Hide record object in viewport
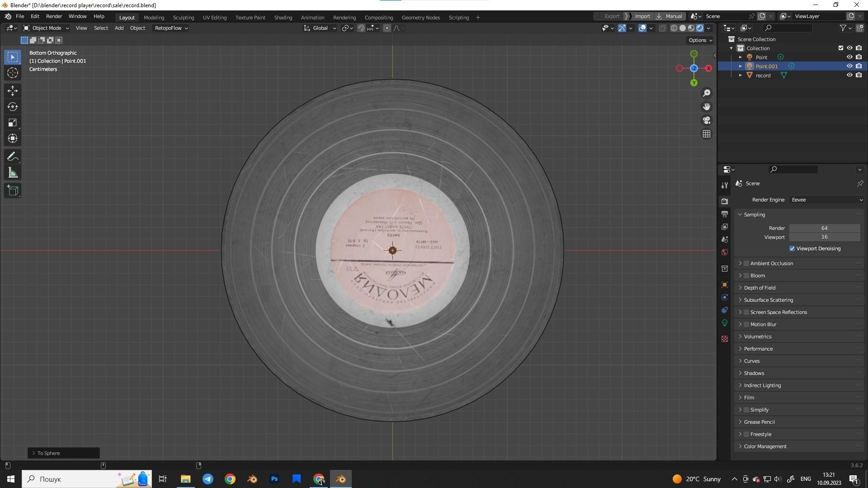Image resolution: width=868 pixels, height=488 pixels. pos(849,75)
